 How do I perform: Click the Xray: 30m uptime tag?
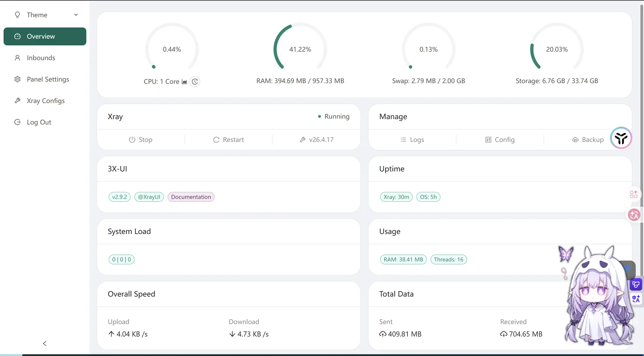[x=396, y=197]
